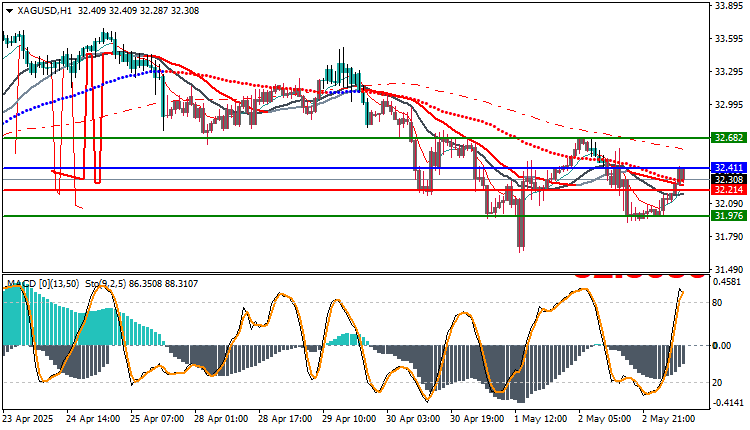Click the 2 May 21:00 time label
Viewport: 750px width, 430px height.
pyautogui.click(x=669, y=419)
